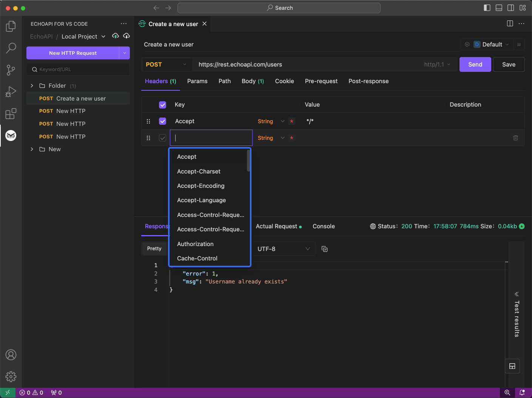Expand the Test results side panel
532x398 pixels.
pos(517,314)
